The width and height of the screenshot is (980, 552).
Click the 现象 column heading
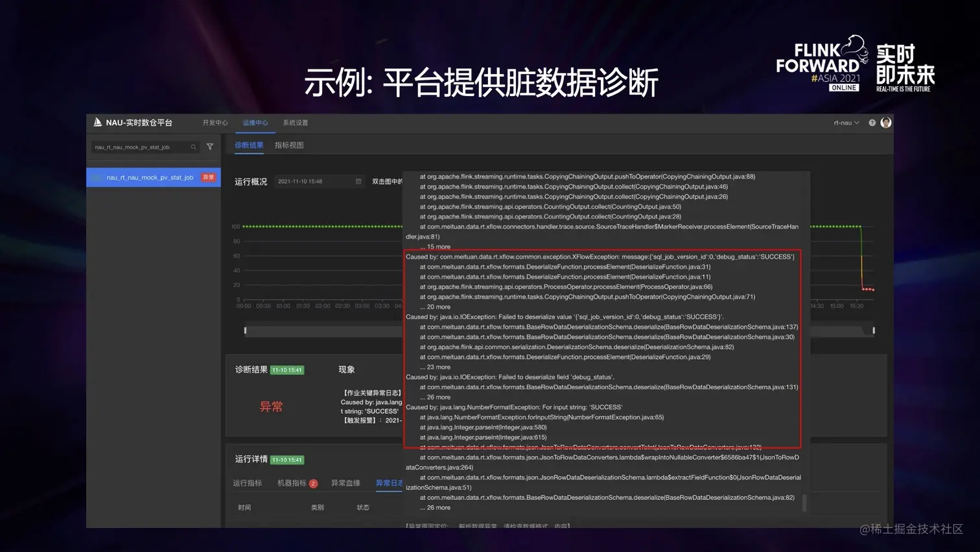pyautogui.click(x=347, y=370)
